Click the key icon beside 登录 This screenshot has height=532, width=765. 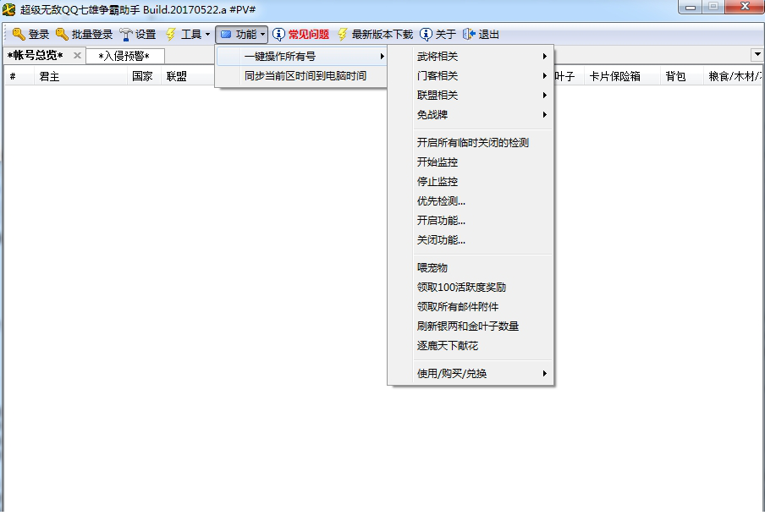click(x=19, y=34)
